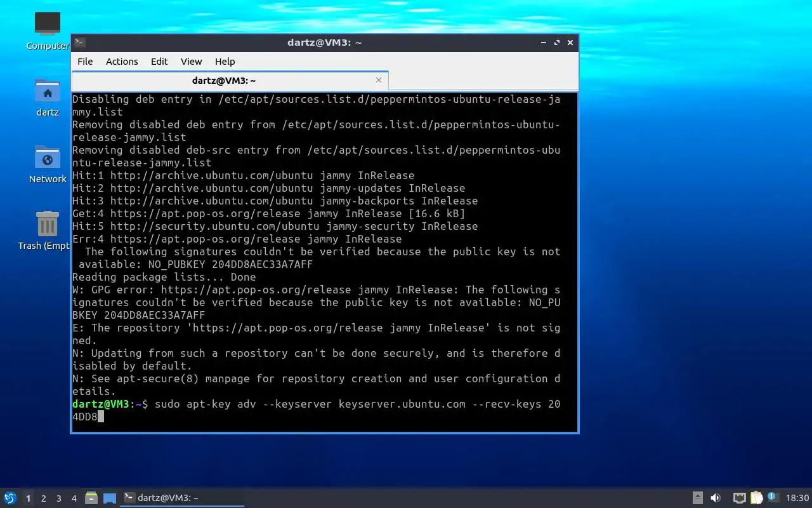Switch to workspace 1 in pager
This screenshot has width=812, height=508.
click(x=28, y=498)
